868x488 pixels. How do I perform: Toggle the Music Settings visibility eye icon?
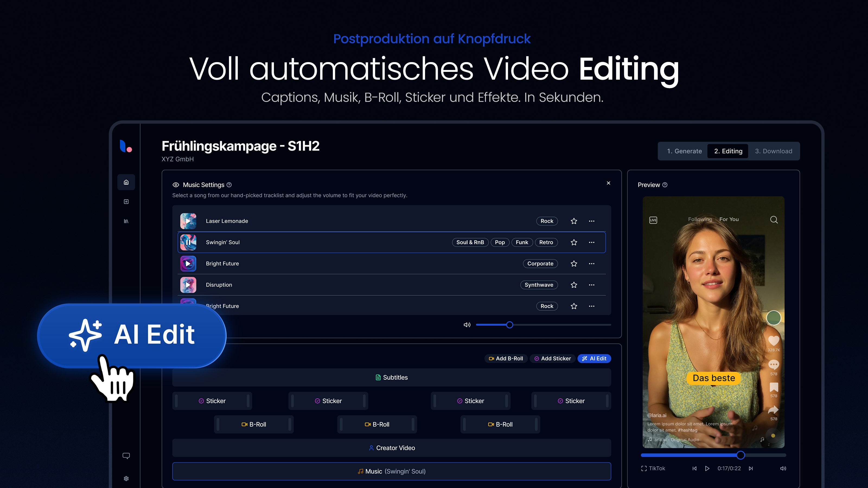pyautogui.click(x=175, y=185)
